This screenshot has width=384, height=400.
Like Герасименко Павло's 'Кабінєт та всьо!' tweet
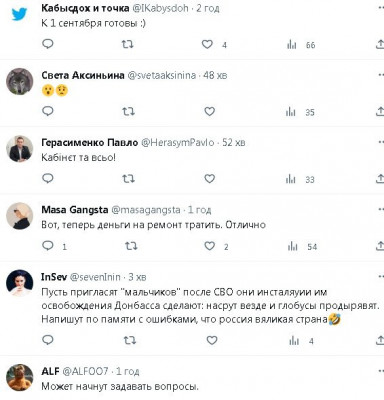209,179
